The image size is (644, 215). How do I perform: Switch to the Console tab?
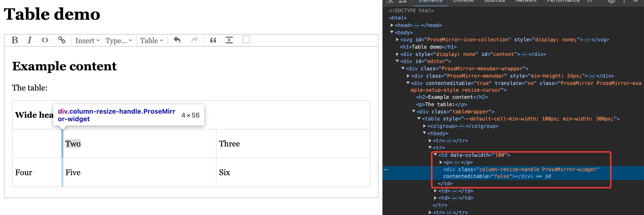463,1
